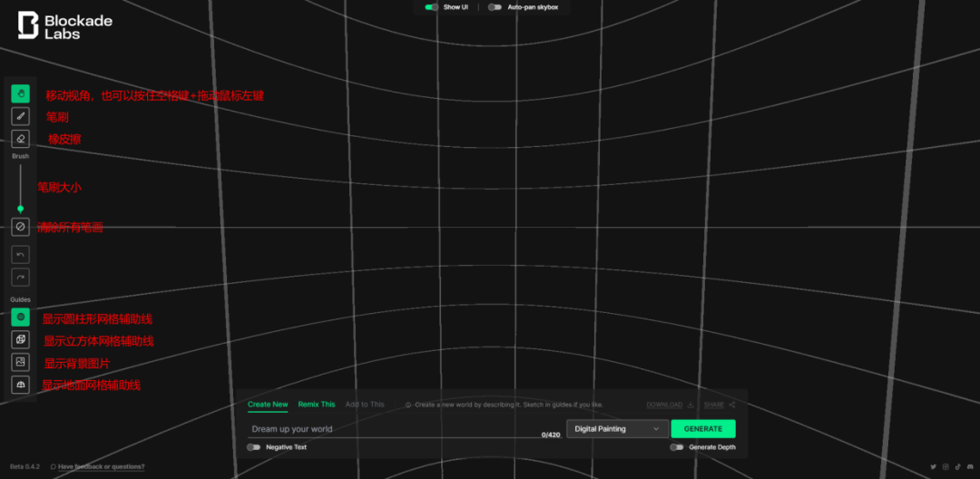Select the Brush drawing tool

[20, 116]
